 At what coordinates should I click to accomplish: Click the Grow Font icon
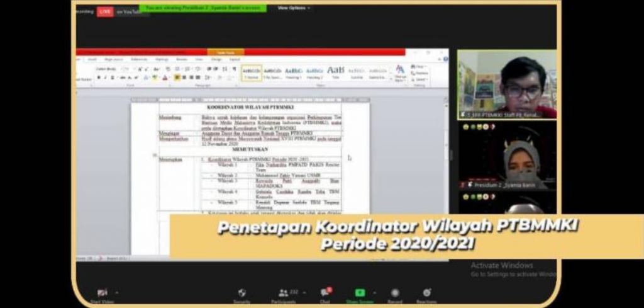140,69
